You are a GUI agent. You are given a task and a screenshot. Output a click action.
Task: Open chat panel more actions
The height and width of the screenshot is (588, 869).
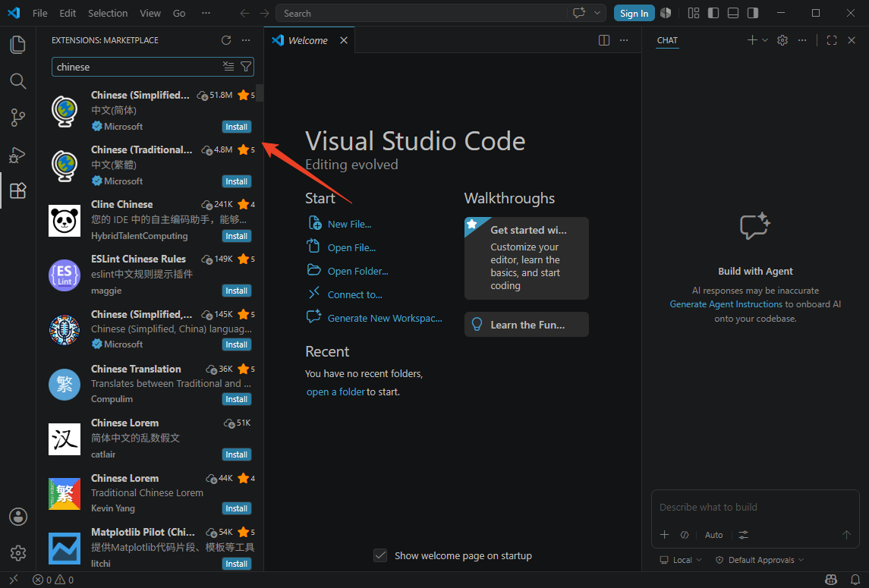[x=802, y=40]
